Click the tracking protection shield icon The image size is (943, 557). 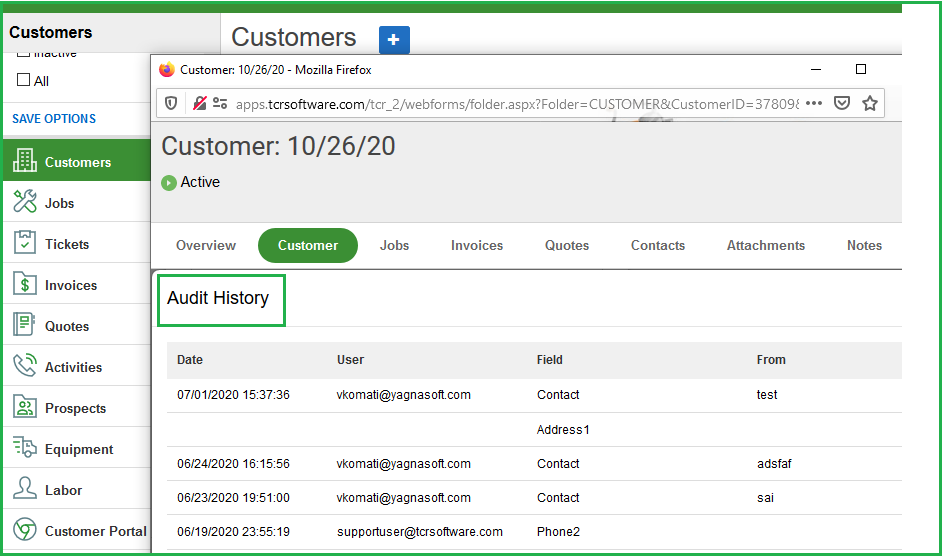[x=172, y=103]
